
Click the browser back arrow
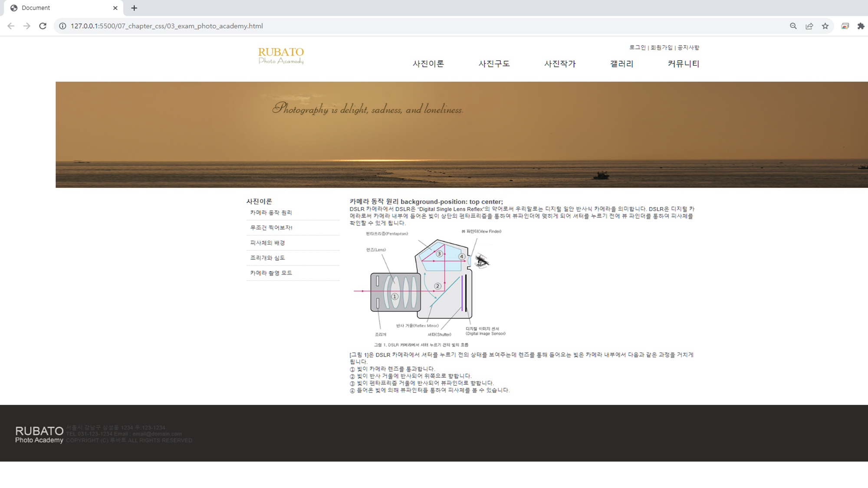click(x=11, y=26)
